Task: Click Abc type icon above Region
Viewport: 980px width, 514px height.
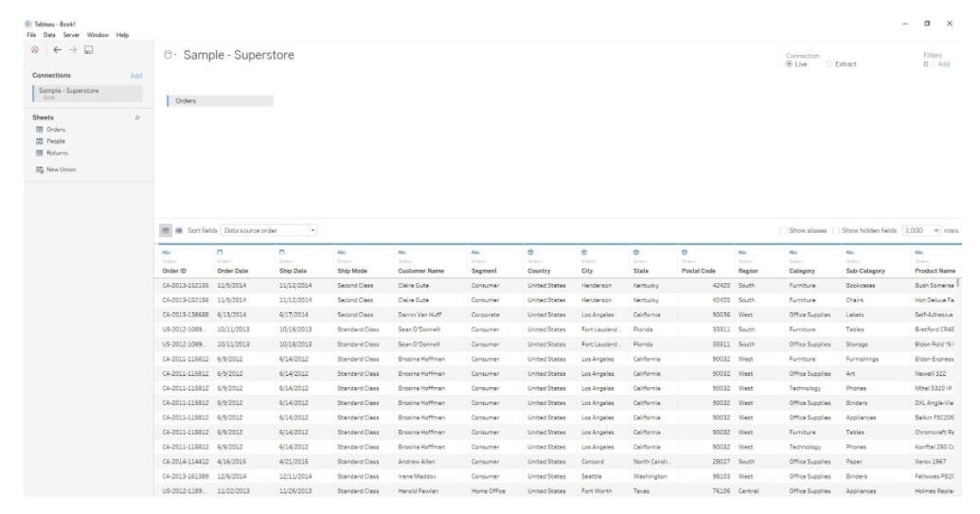Action: coord(742,253)
